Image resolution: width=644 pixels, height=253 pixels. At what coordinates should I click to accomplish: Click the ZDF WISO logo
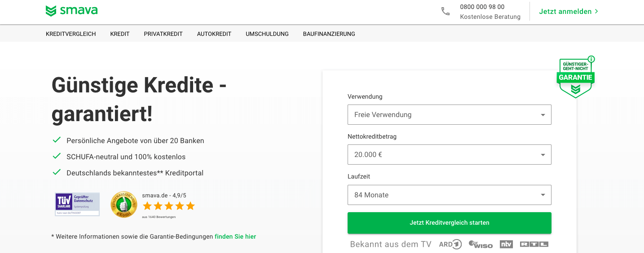[481, 244]
